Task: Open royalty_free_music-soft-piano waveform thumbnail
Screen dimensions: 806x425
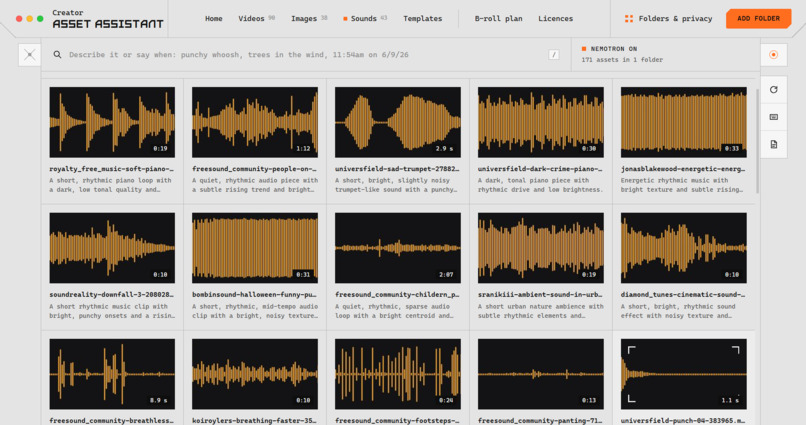Action: point(112,122)
